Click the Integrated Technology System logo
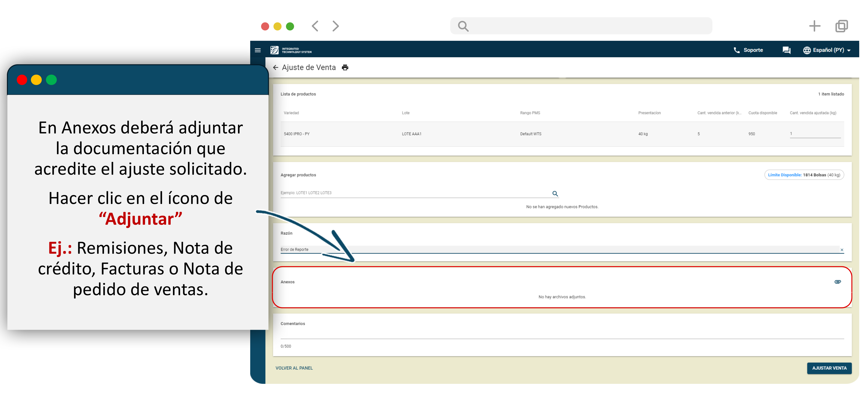 (x=291, y=50)
